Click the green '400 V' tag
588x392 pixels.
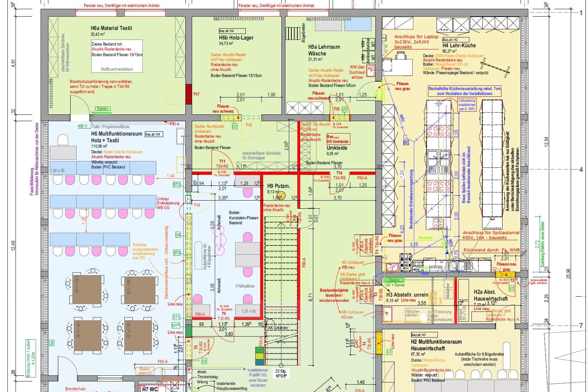[x=82, y=126]
